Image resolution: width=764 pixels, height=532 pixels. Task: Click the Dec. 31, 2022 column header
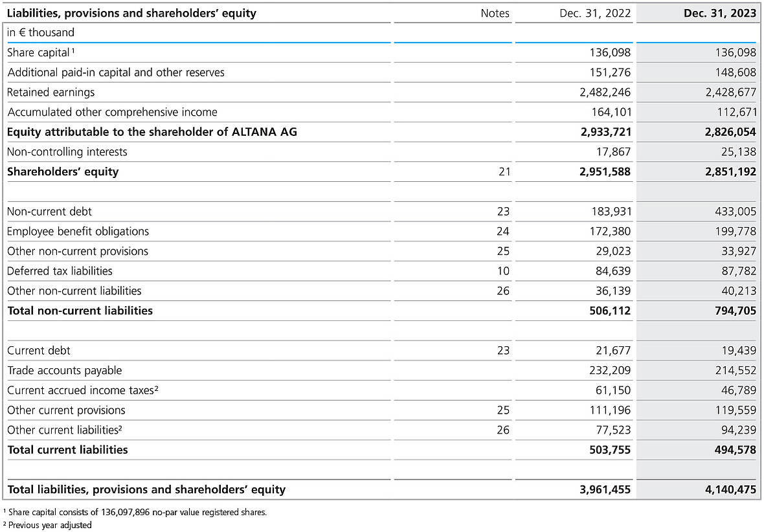pyautogui.click(x=595, y=13)
